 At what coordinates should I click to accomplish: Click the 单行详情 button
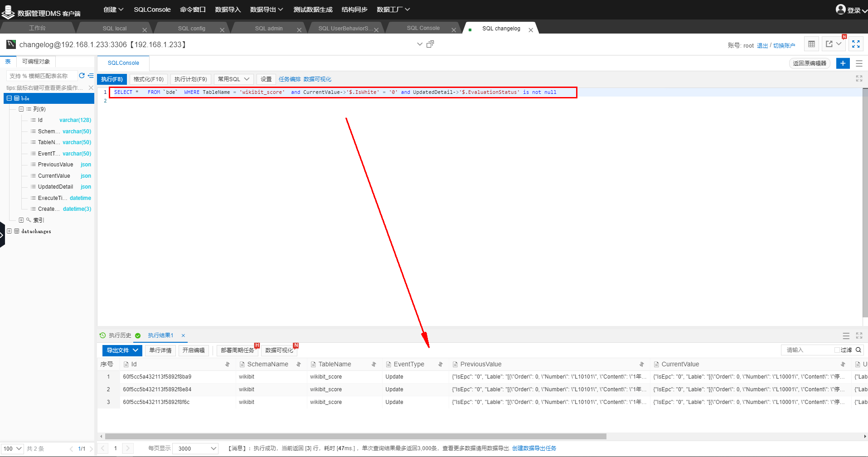(x=160, y=350)
